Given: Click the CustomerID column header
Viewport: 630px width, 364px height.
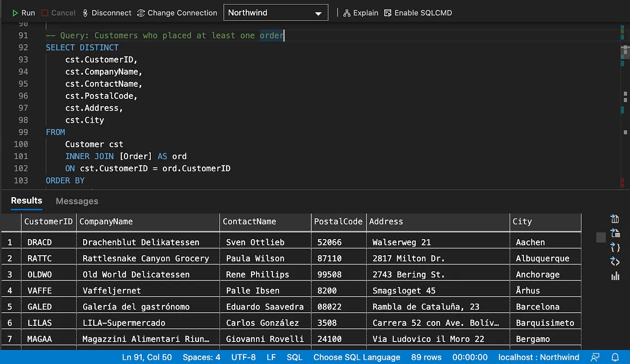Looking at the screenshot, I should coord(49,222).
